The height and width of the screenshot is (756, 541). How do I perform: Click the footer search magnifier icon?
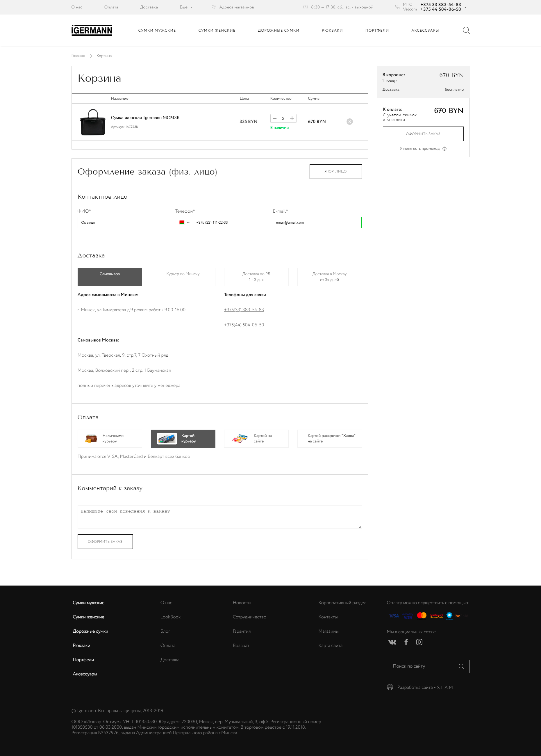[x=461, y=666]
